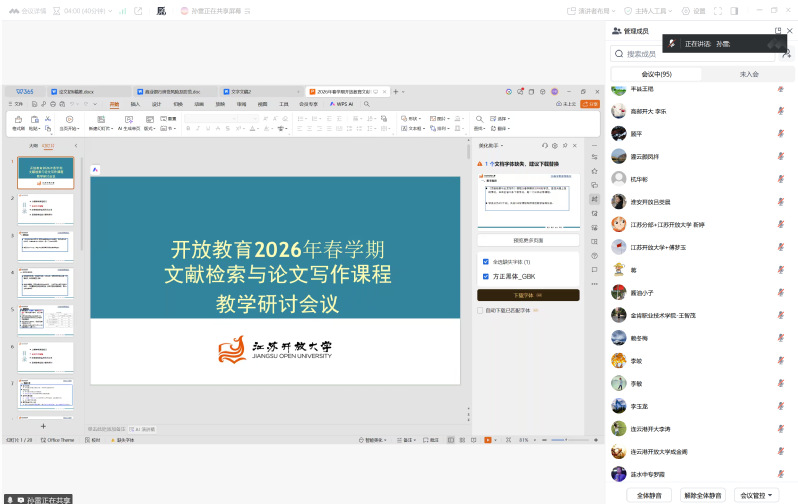Switch to the 未入会 tab

pyautogui.click(x=748, y=74)
